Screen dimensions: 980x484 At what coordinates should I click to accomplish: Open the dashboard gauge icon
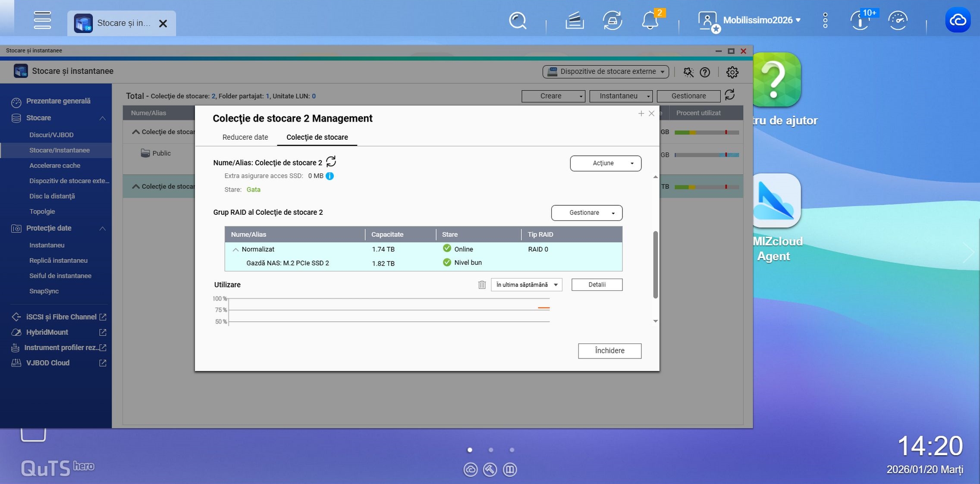[x=898, y=20]
